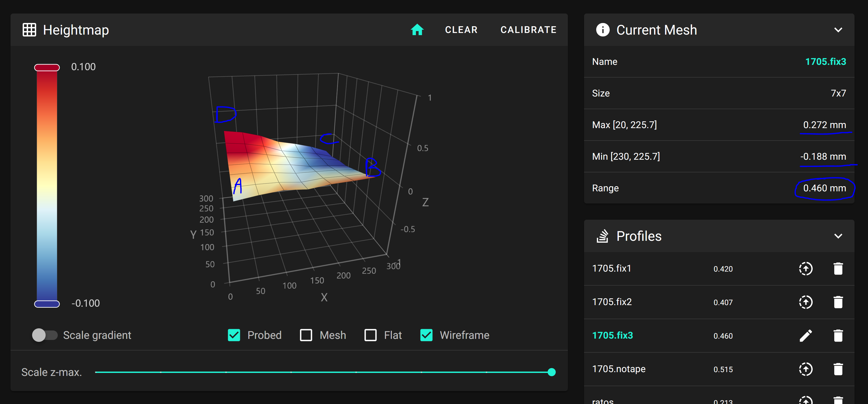Image resolution: width=868 pixels, height=404 pixels.
Task: Load the 1705.fix2 profile
Action: (x=806, y=302)
